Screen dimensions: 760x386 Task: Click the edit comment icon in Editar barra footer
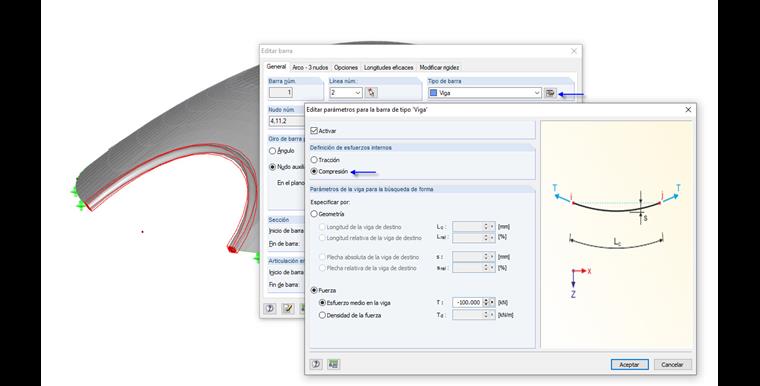pyautogui.click(x=288, y=308)
